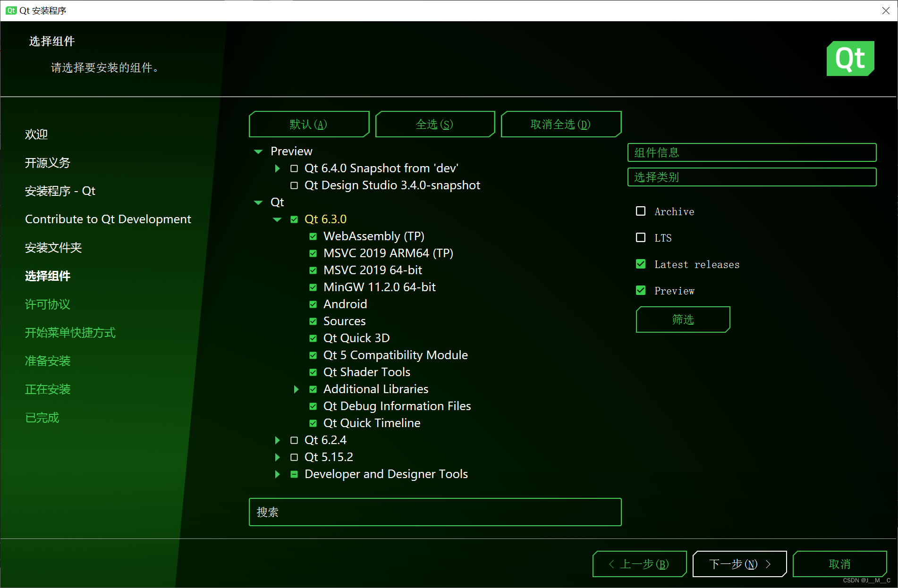The width and height of the screenshot is (898, 588).
Task: Open the 选择类别 panel
Action: click(752, 177)
